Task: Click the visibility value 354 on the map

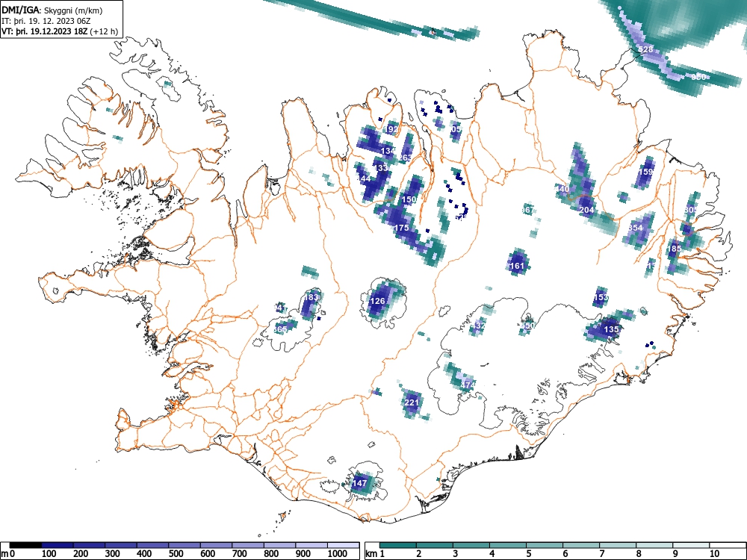Action: [636, 228]
